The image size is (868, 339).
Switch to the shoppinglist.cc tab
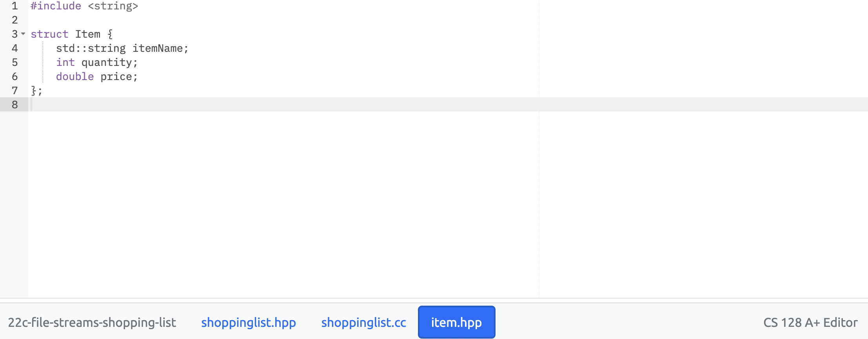363,322
